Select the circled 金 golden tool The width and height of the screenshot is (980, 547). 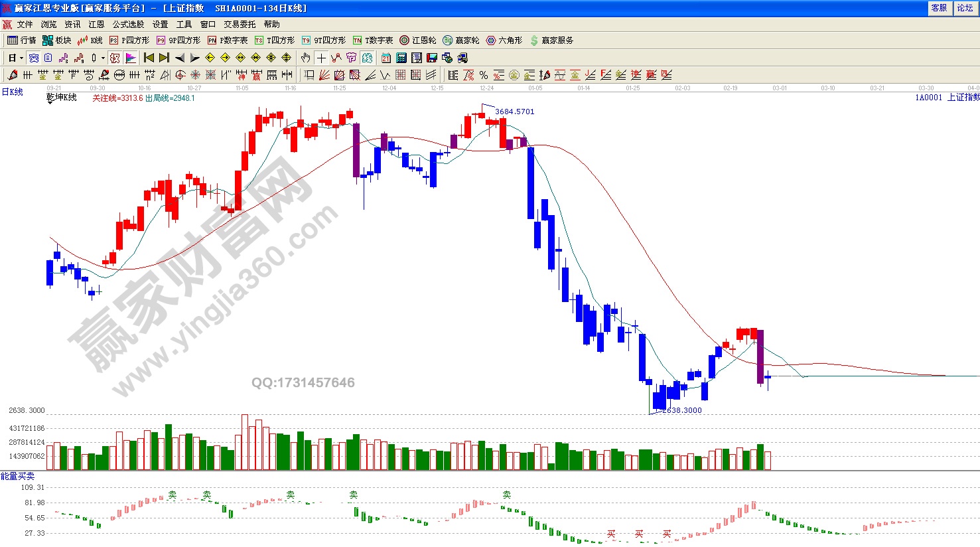[x=514, y=75]
